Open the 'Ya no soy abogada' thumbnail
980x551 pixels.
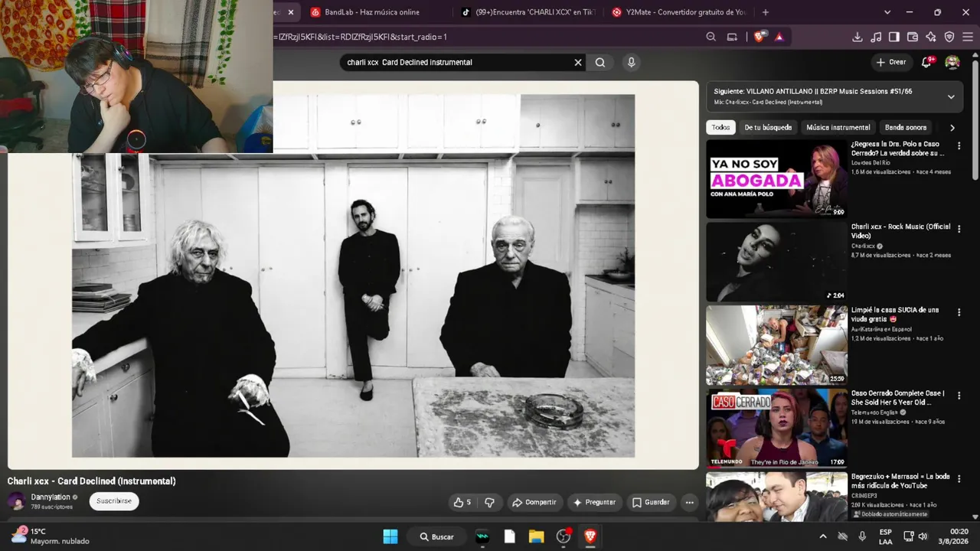[777, 179]
